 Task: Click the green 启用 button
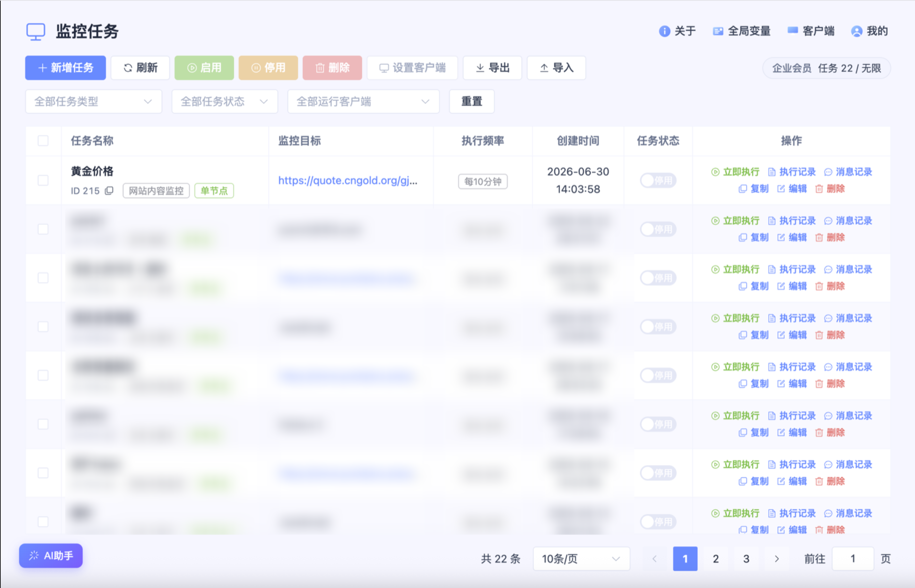[x=204, y=68]
